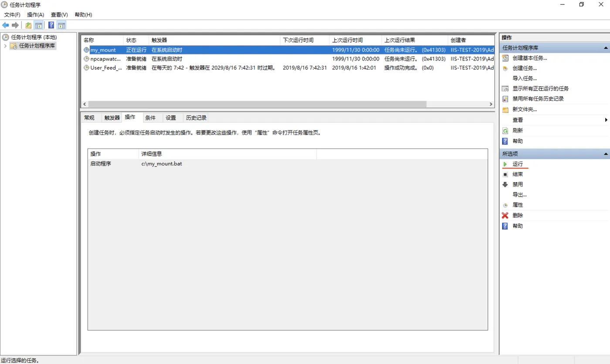Click the task list scrollbar left arrow
The image size is (610, 364).
(85, 104)
